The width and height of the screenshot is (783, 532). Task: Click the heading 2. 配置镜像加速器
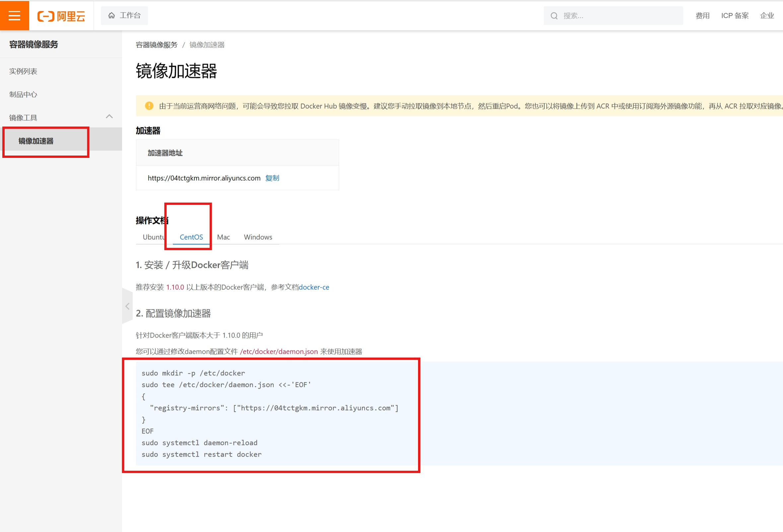click(x=173, y=313)
